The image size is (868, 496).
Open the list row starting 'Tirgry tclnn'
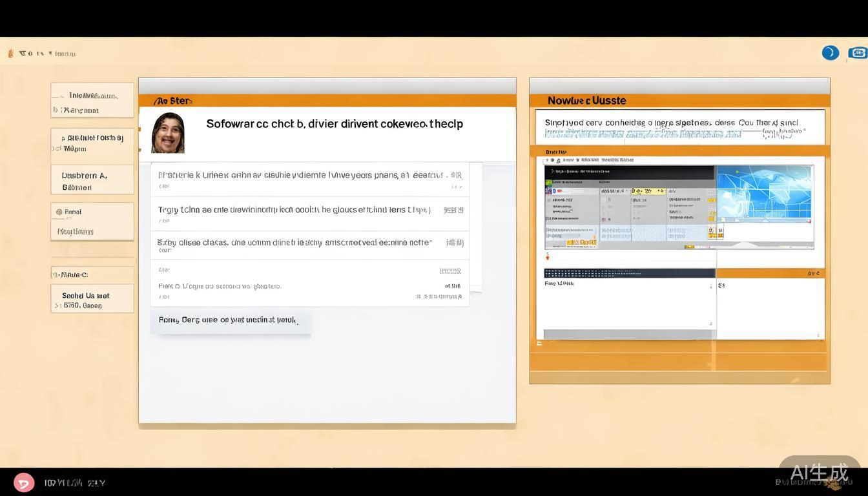310,214
